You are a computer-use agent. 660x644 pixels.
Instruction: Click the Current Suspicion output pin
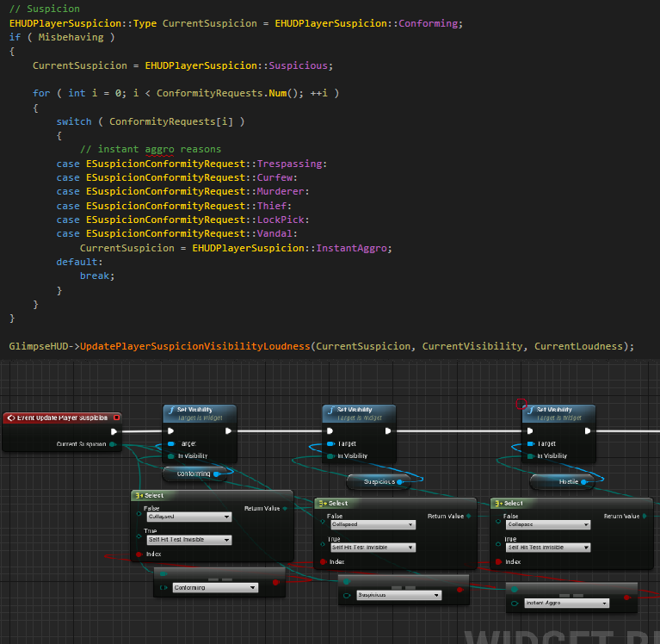point(113,444)
